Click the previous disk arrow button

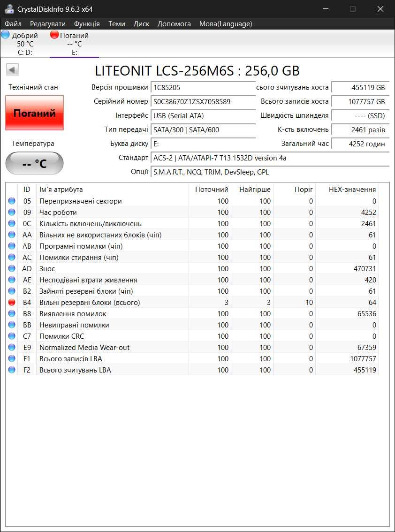[x=12, y=70]
